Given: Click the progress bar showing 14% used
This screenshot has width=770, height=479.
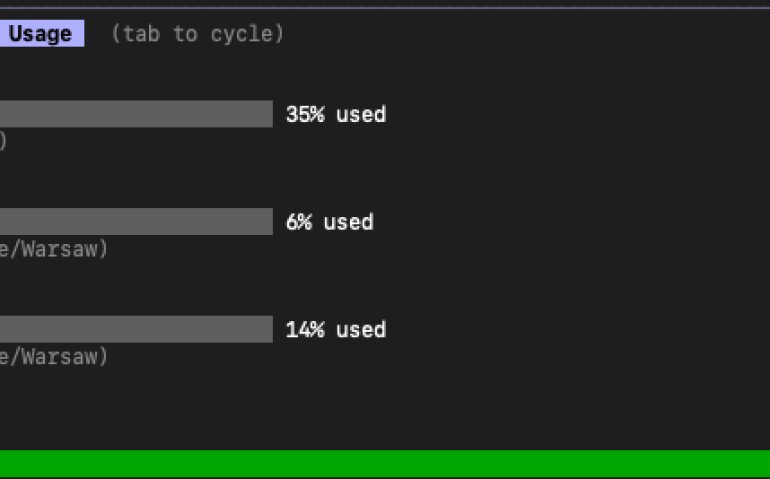Looking at the screenshot, I should point(135,329).
